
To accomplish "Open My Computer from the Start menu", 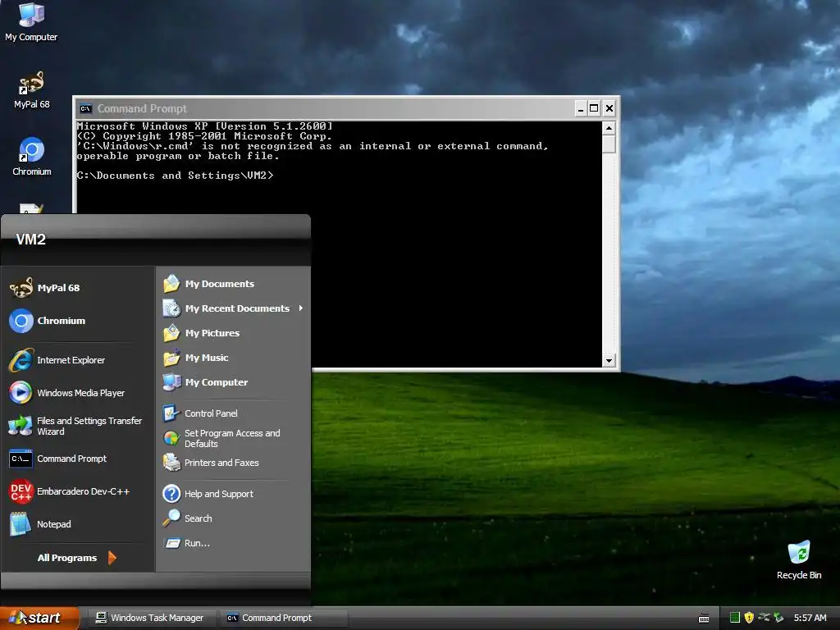I will [233, 382].
